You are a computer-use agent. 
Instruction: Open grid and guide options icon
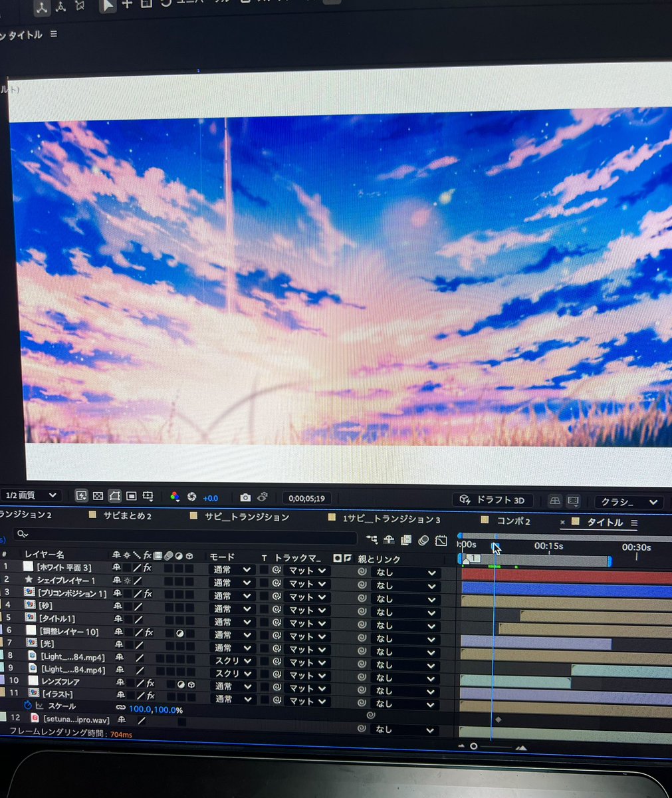point(148,496)
